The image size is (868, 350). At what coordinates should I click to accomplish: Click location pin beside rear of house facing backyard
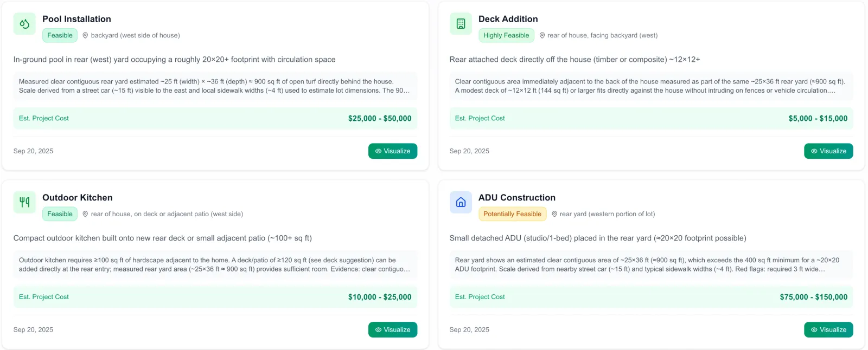[542, 36]
